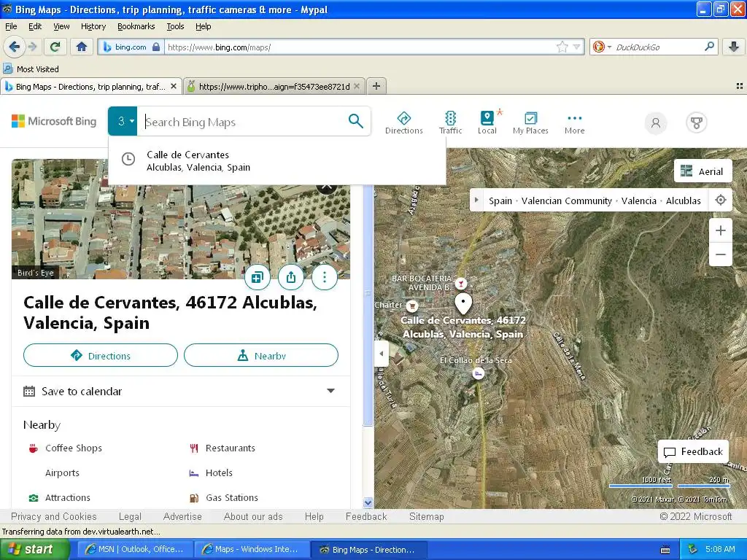Select the Calle de Cervantes search suggestion
Screen dimensions: 747x560
point(277,161)
